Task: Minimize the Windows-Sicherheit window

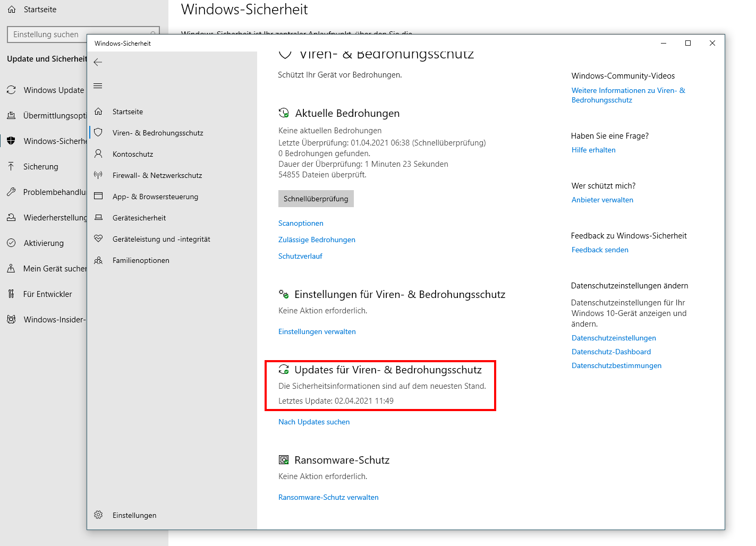Action: click(664, 43)
